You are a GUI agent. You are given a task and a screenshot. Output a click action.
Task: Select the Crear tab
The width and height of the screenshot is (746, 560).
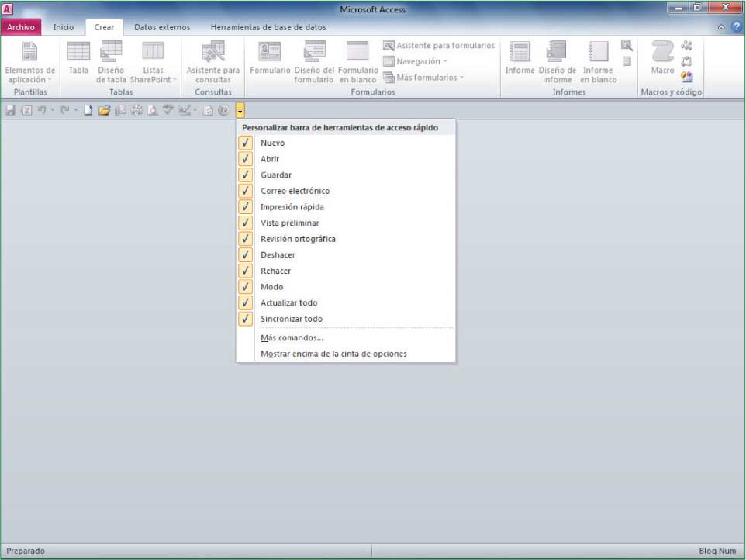coord(104,27)
